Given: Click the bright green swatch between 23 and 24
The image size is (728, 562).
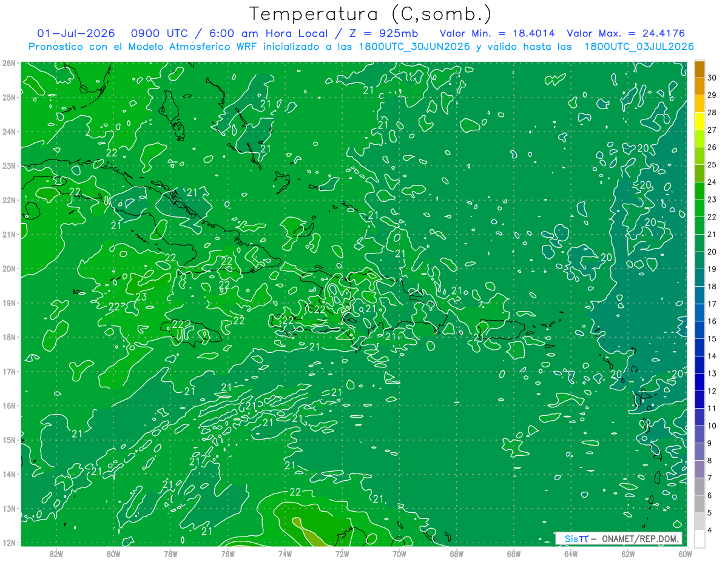Looking at the screenshot, I should (x=699, y=191).
